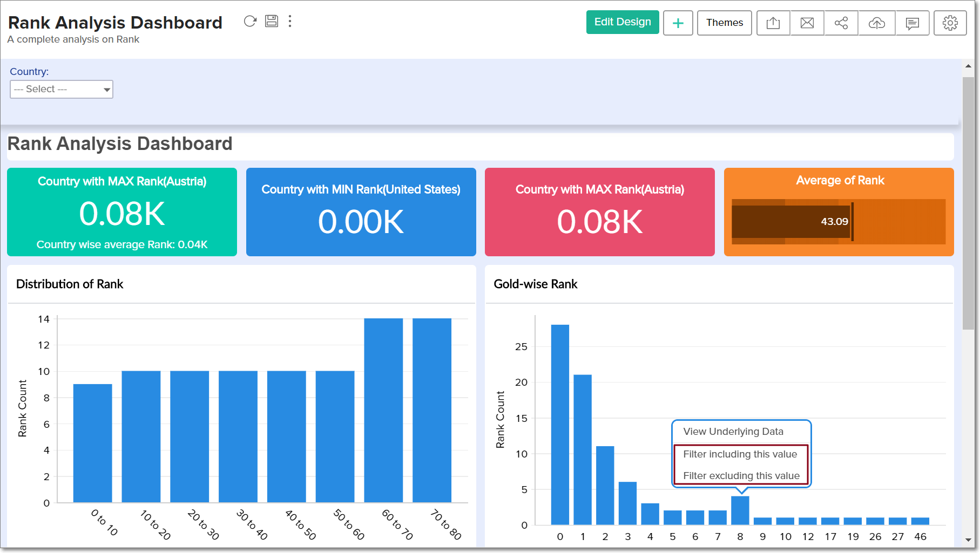Click the Gold-wise Rank bar for 8

click(x=740, y=510)
